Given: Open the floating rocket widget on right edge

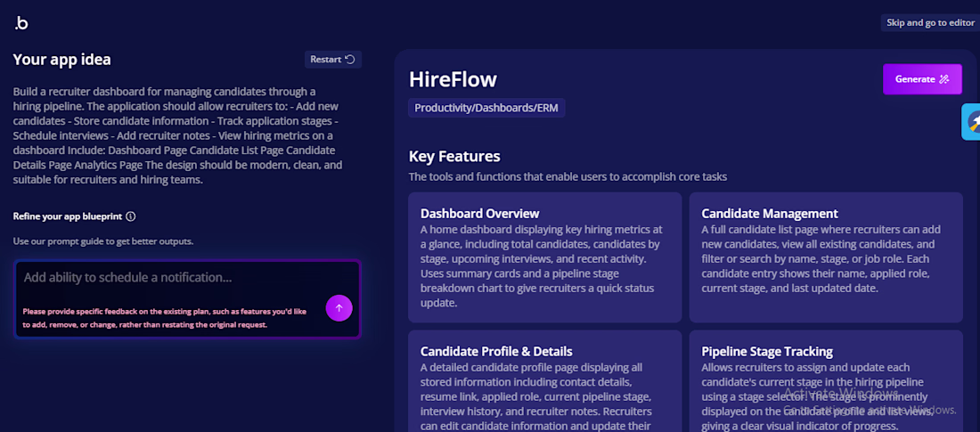Looking at the screenshot, I should 971,121.
